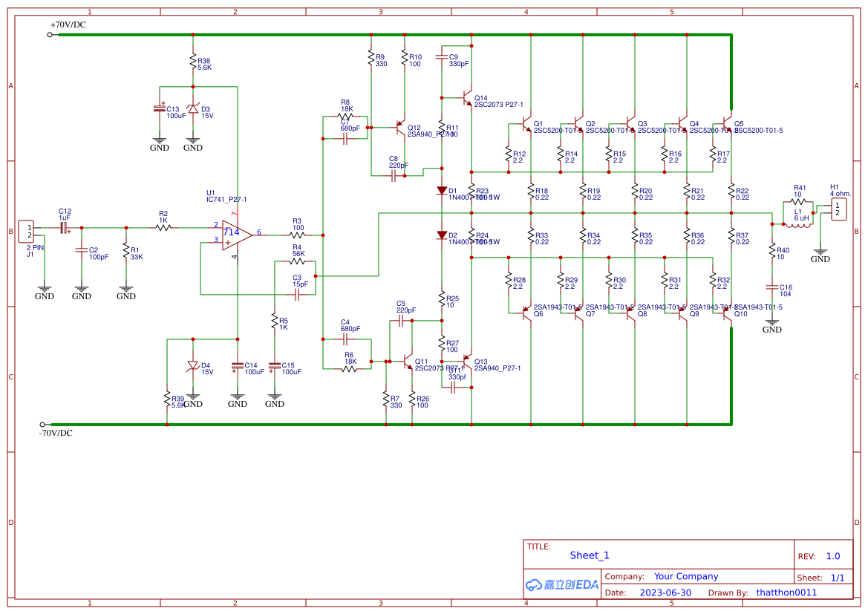
Task: Select the Sheet_1 title text
Action: pos(589,555)
